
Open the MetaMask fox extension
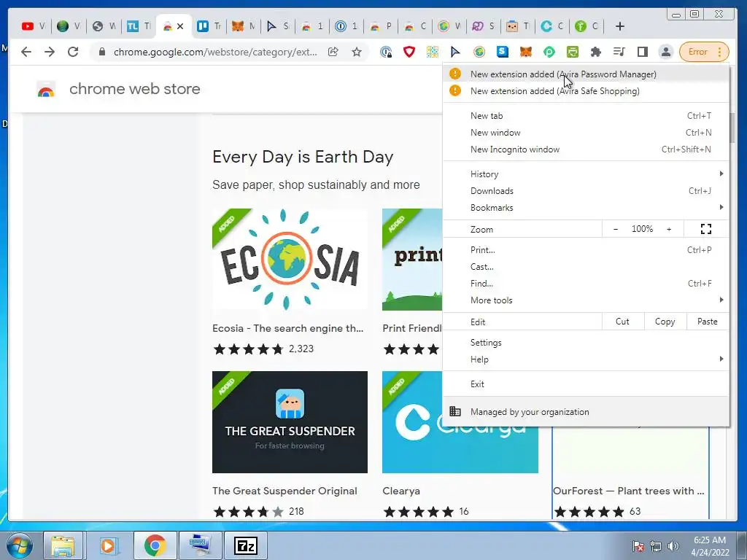[526, 52]
